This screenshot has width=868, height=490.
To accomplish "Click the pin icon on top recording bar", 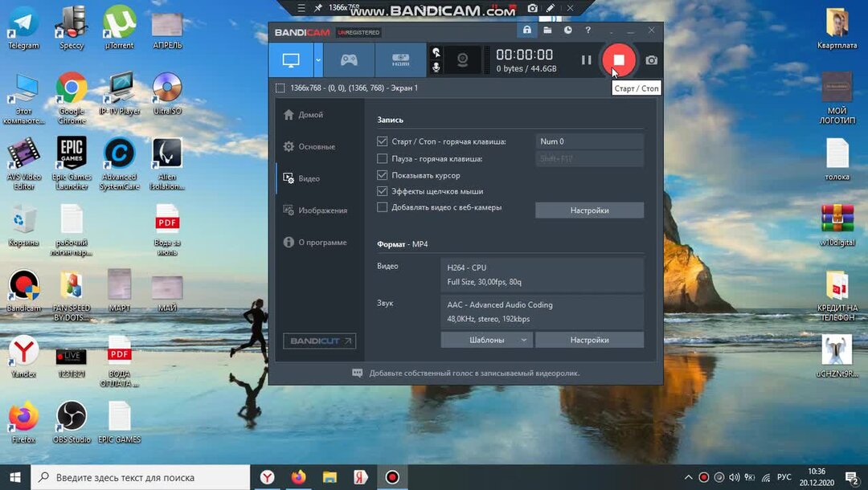I will point(317,8).
